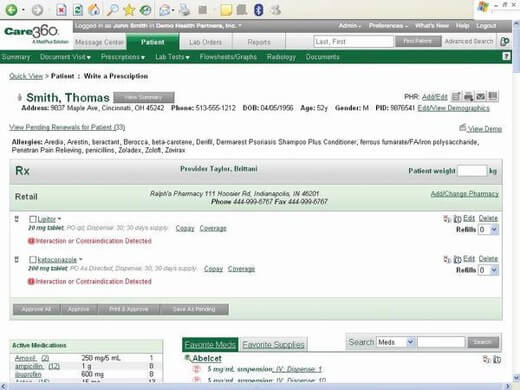
Task: Expand the Document Visit menu
Action: pyautogui.click(x=65, y=57)
